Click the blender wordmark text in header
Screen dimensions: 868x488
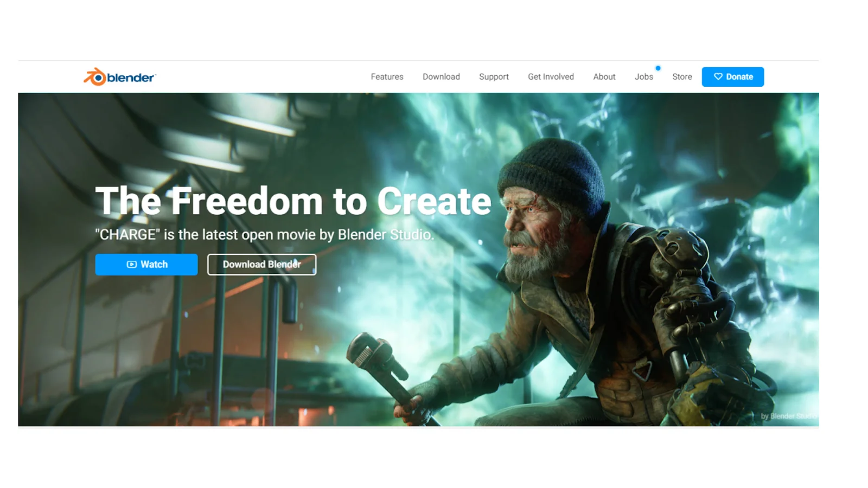coord(131,78)
